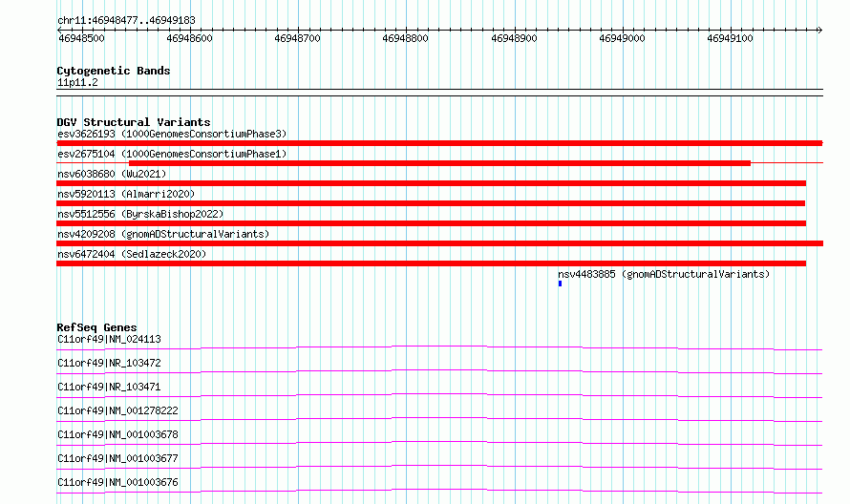Click the magenta intron line under NM_024113
850x504 pixels.
[439, 347]
